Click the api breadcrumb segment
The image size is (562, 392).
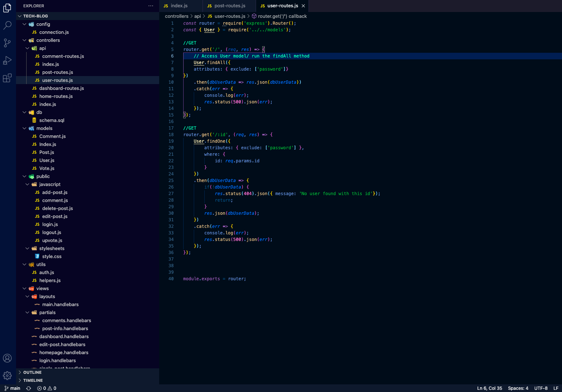(x=197, y=16)
